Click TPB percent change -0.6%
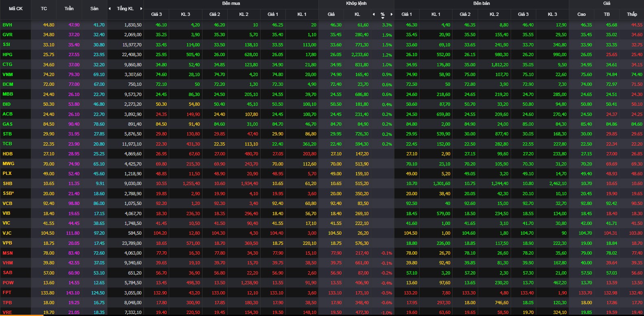Screen dimensions: 644x316 [x=387, y=303]
